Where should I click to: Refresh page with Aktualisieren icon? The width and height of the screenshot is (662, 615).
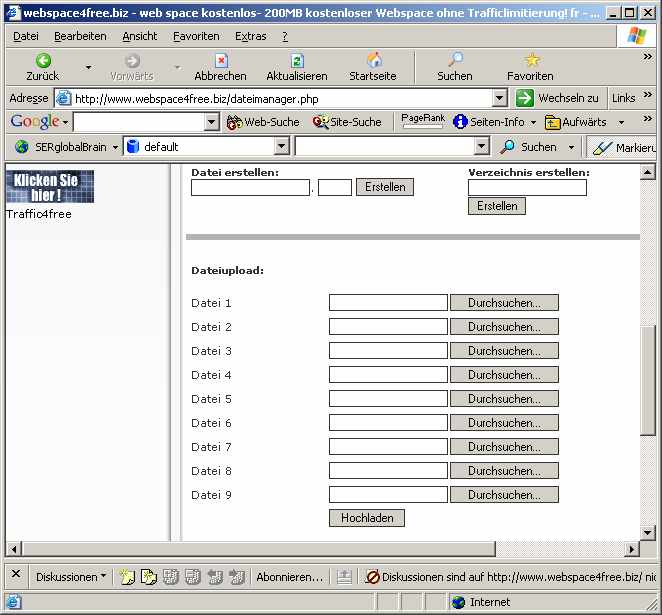point(296,61)
